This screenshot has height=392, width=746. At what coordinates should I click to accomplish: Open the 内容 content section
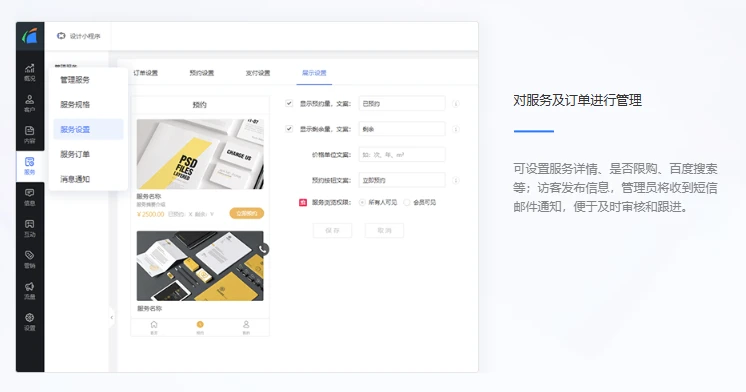pyautogui.click(x=29, y=135)
